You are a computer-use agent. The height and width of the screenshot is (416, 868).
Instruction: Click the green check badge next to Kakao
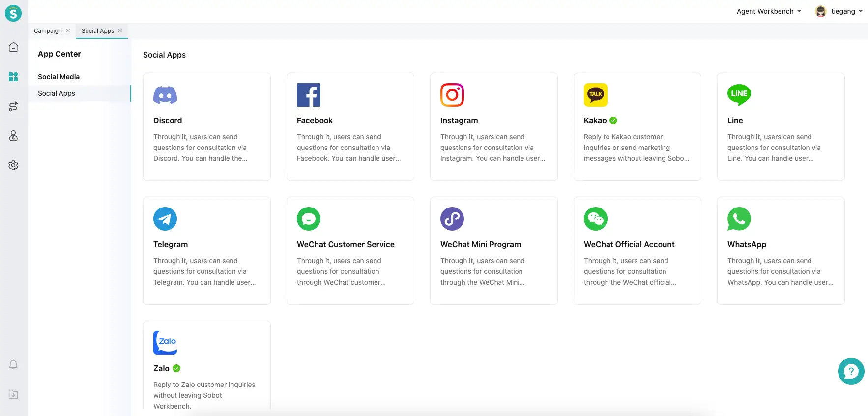click(x=613, y=120)
